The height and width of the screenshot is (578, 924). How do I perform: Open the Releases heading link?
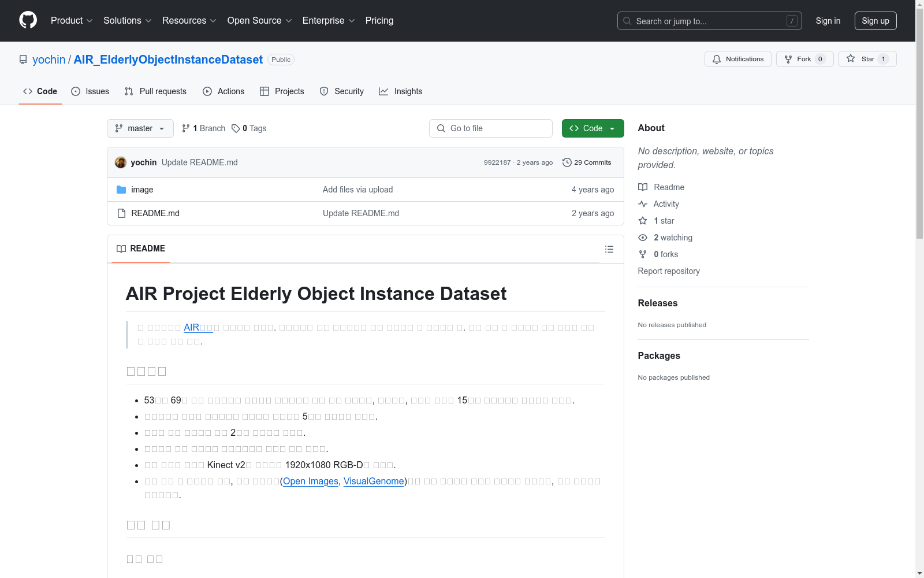(x=658, y=303)
